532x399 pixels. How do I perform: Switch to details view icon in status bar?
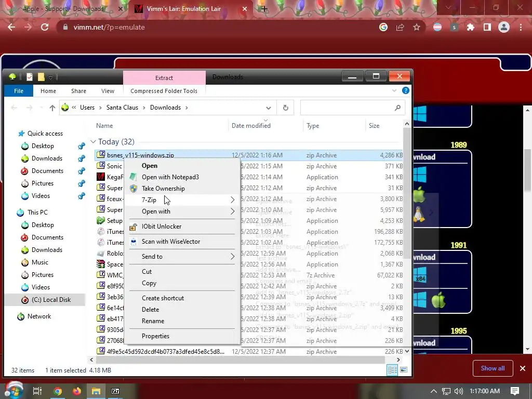pos(393,370)
